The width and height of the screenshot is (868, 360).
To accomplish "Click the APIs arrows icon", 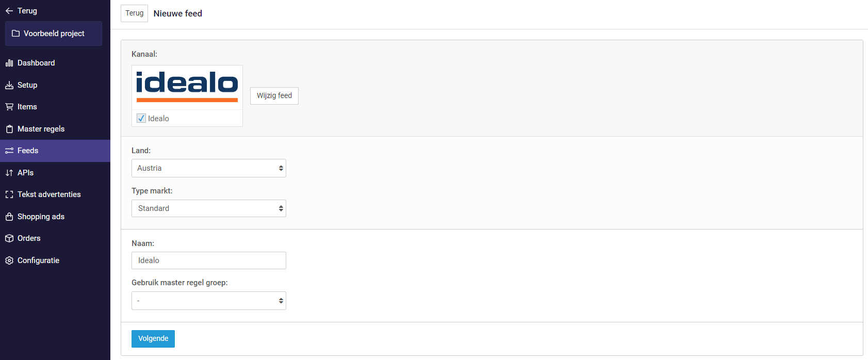I will pos(9,173).
